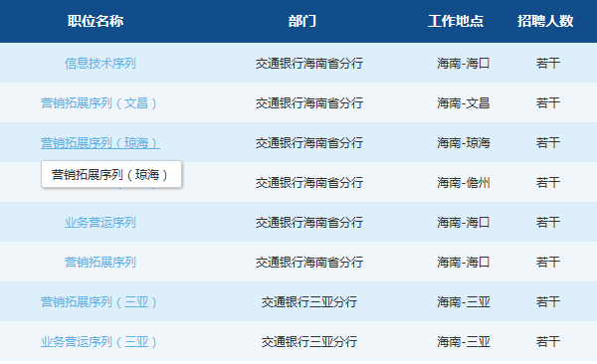Click the 招聘人数 column header
597x364 pixels.
click(545, 21)
